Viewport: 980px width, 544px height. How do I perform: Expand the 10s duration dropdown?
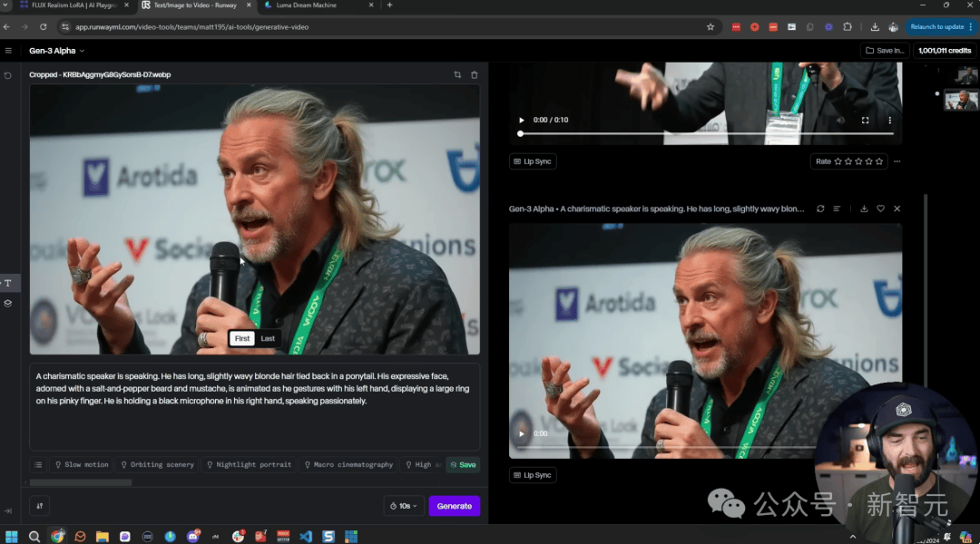point(403,506)
